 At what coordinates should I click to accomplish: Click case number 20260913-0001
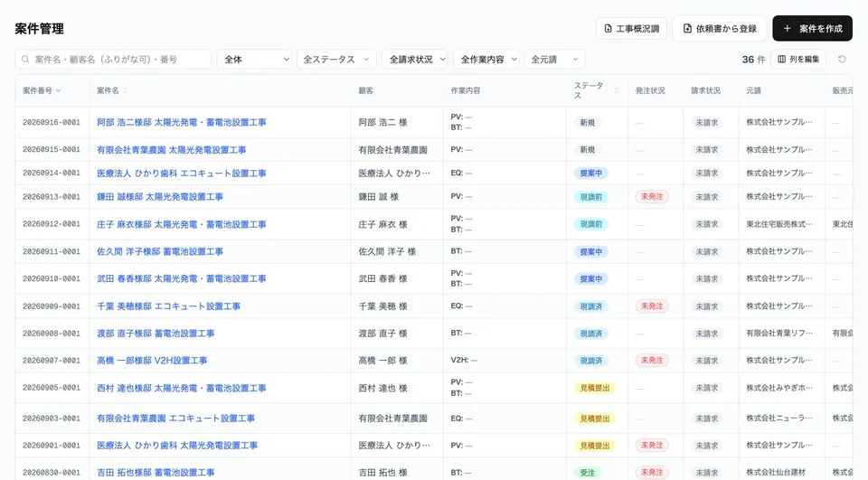[52, 196]
